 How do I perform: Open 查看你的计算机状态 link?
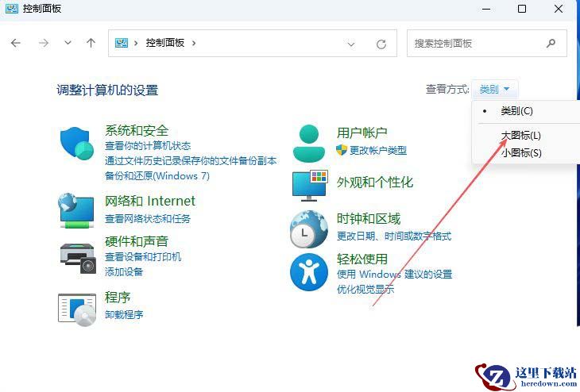148,146
